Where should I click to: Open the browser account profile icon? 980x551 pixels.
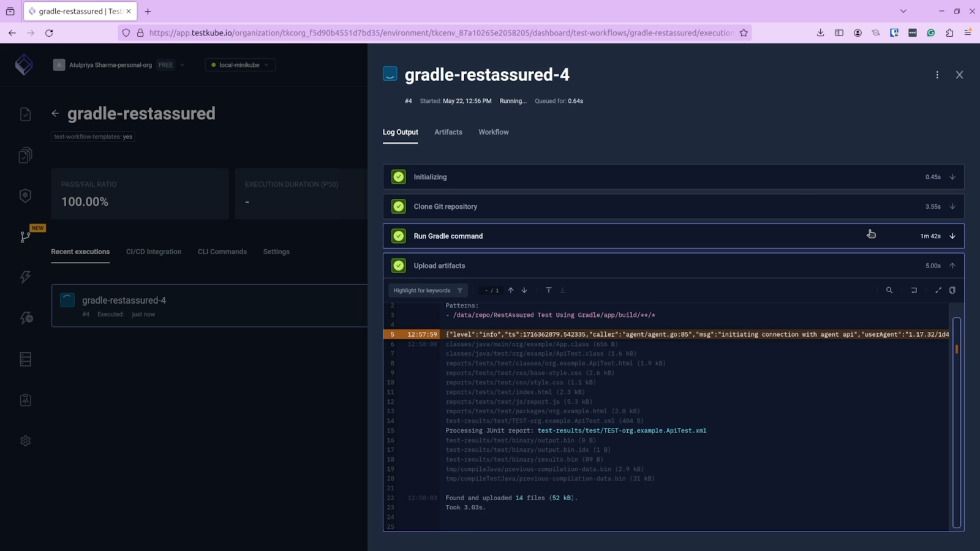[858, 33]
